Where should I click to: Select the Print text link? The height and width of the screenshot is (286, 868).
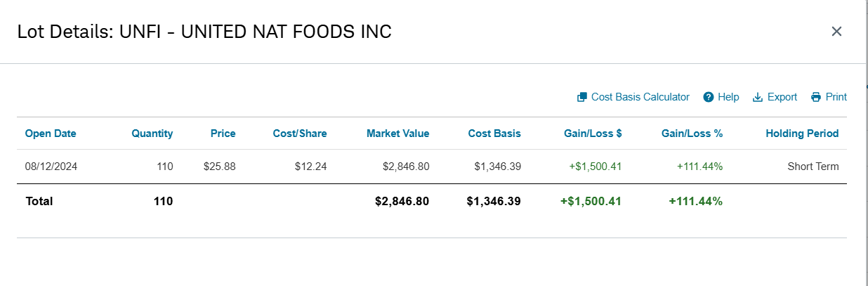click(x=836, y=97)
